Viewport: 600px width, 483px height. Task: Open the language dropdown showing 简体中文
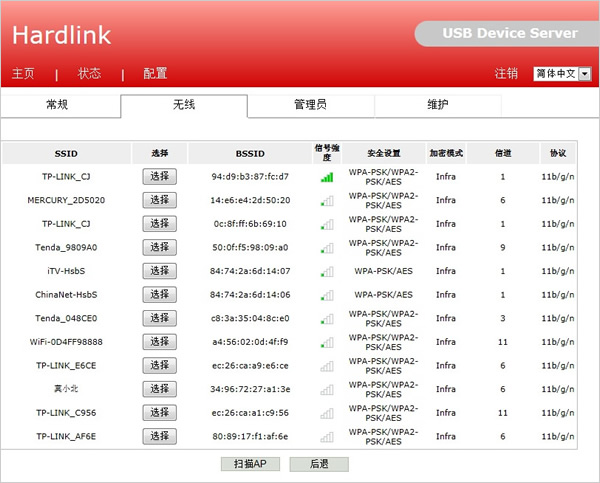(x=562, y=73)
